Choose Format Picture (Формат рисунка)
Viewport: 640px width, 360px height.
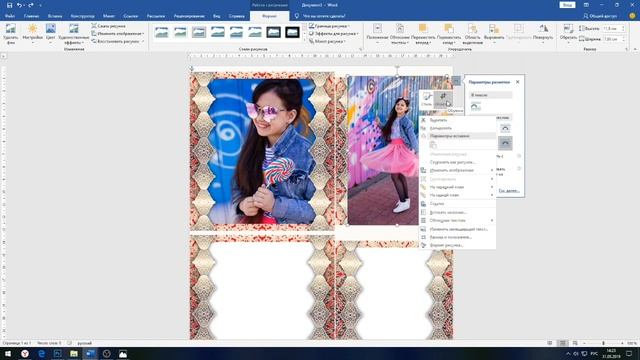click(458, 245)
